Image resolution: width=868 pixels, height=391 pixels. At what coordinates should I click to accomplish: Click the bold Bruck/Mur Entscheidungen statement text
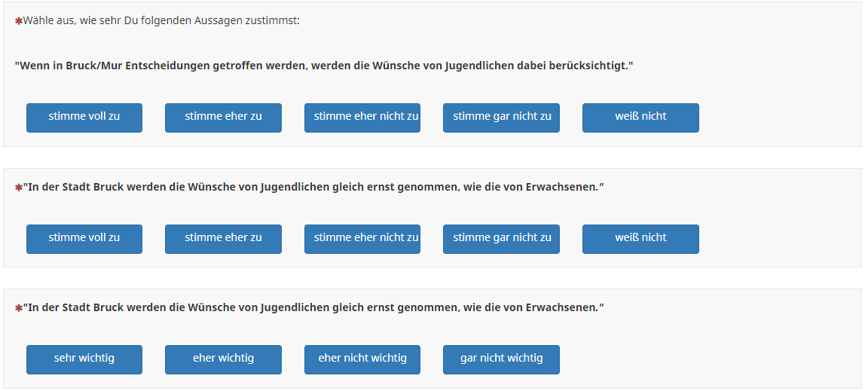324,66
